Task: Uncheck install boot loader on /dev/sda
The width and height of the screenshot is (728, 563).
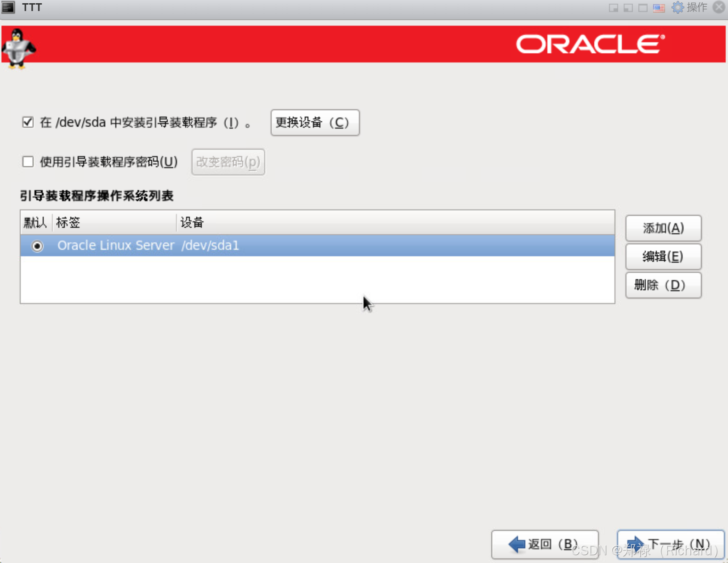Action: pos(28,122)
